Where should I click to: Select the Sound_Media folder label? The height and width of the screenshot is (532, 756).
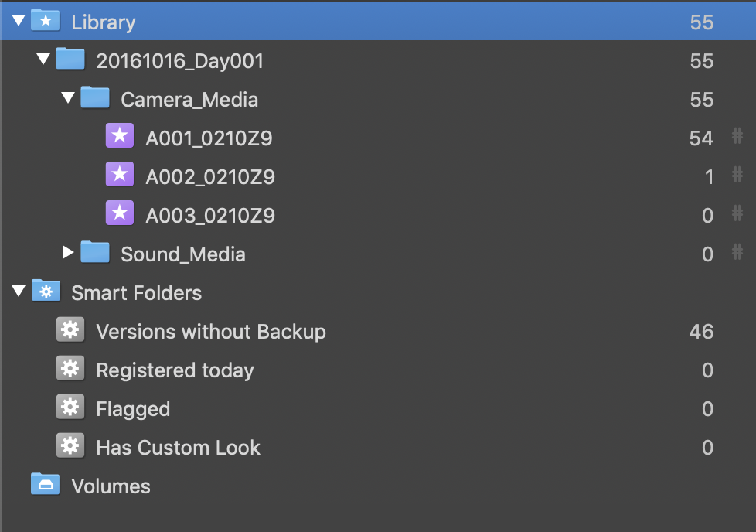coord(183,254)
